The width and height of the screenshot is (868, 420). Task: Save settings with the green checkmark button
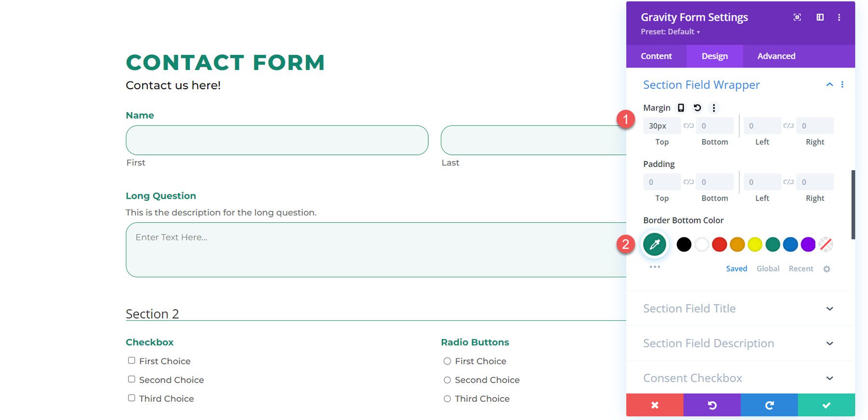[826, 405]
